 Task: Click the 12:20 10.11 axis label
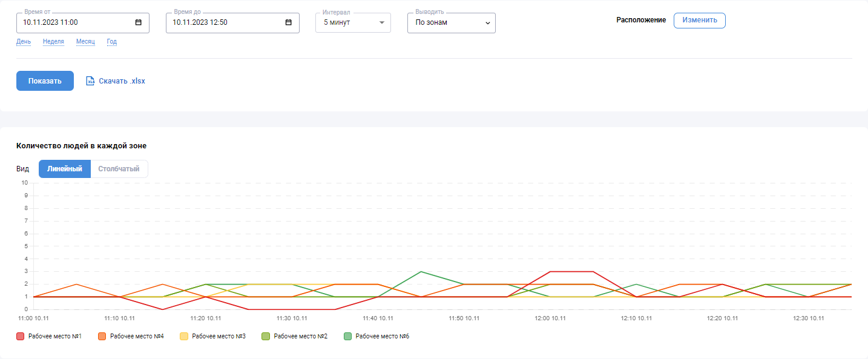[x=723, y=318]
